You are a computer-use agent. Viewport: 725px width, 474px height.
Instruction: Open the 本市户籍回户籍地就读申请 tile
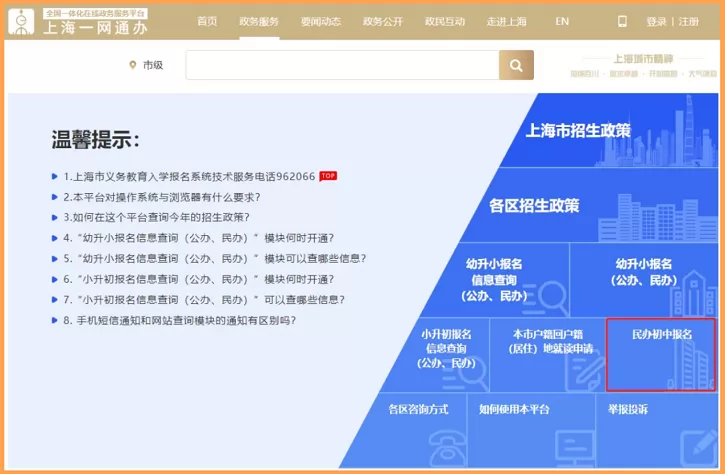click(548, 355)
